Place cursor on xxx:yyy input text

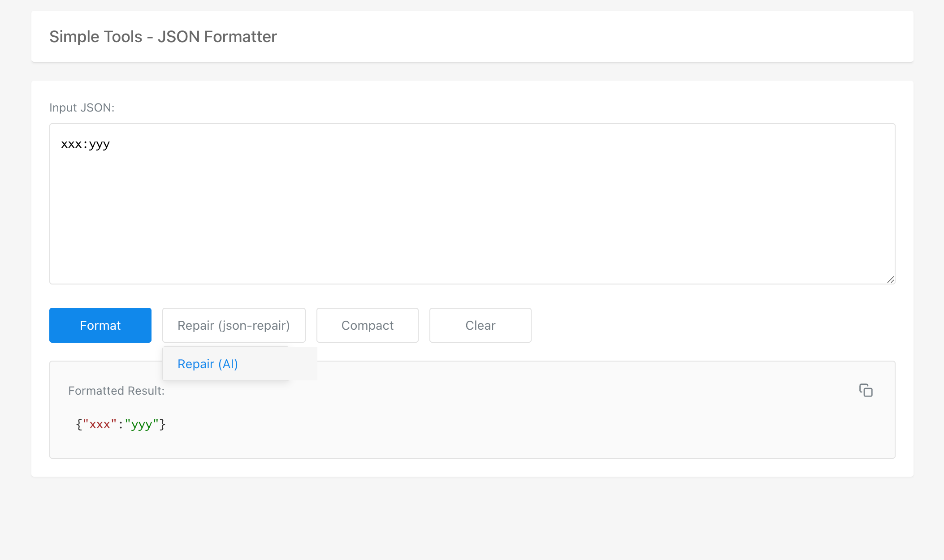[85, 144]
